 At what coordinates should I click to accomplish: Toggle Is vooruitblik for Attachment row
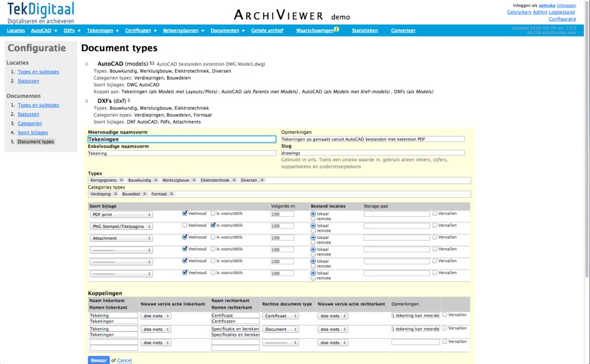pyautogui.click(x=213, y=237)
